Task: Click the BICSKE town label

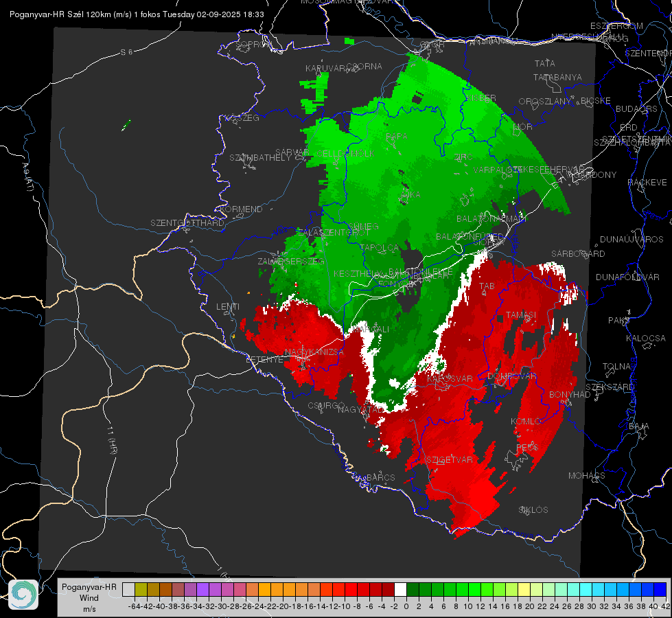Action: tap(596, 101)
